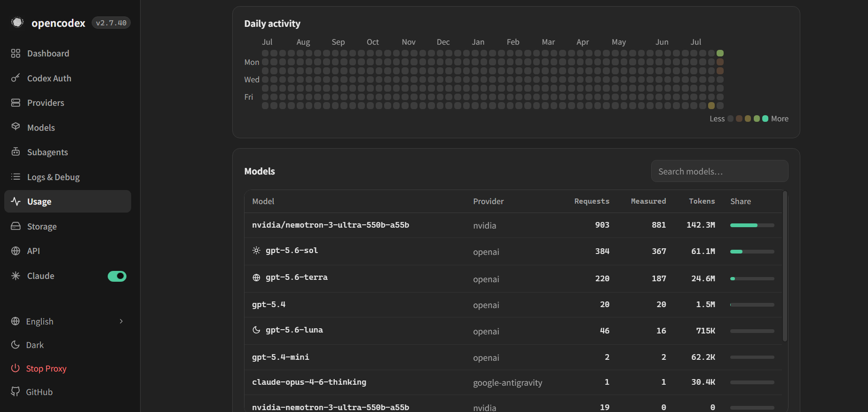Click the Model column header
This screenshot has height=412, width=868.
click(x=263, y=201)
